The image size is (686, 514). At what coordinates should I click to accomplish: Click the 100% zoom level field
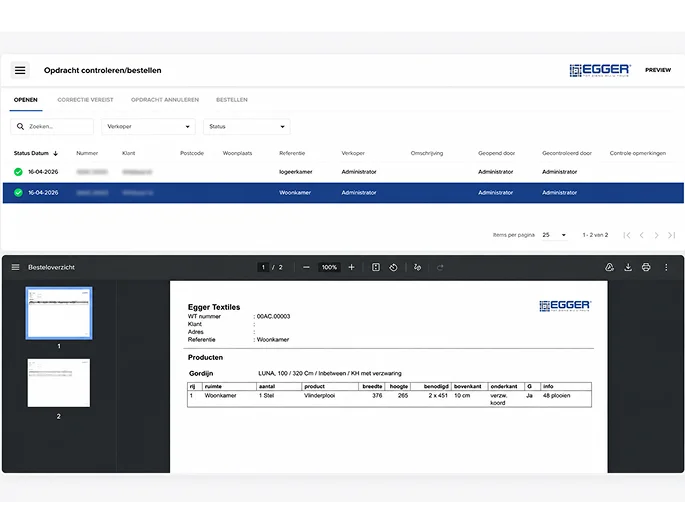329,267
